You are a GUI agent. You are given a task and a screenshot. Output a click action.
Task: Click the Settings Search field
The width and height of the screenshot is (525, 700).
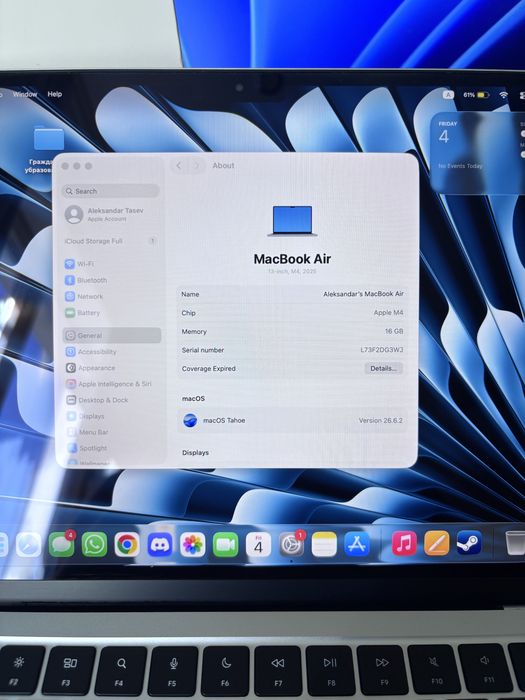point(111,191)
